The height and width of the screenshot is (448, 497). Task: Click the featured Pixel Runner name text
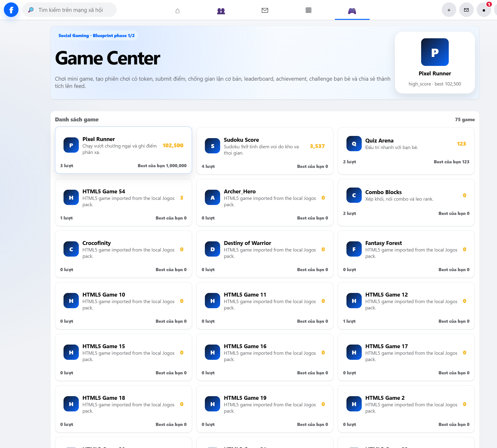(x=435, y=73)
